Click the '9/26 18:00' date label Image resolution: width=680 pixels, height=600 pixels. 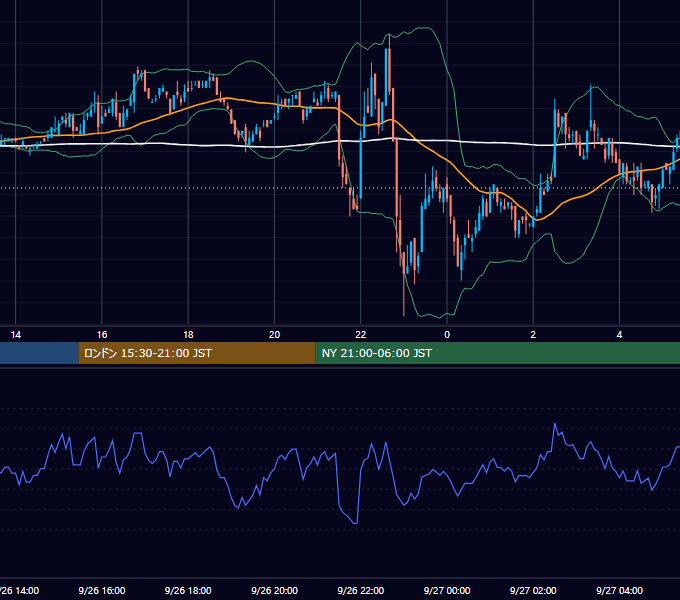coord(188,590)
